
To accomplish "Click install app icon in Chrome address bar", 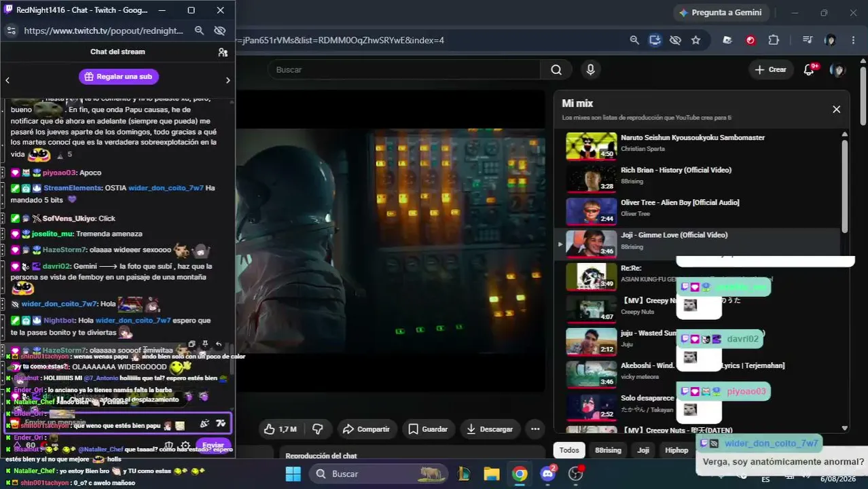I will tap(655, 40).
